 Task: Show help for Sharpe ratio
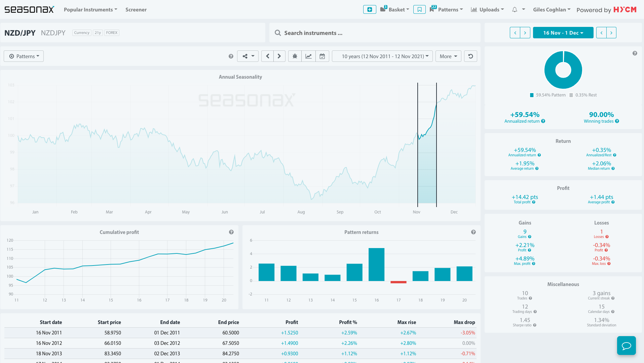535,325
